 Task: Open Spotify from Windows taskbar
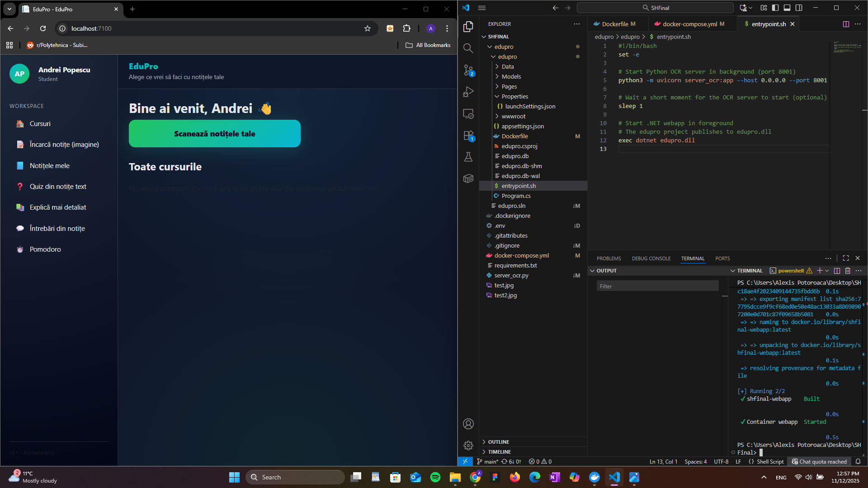[x=435, y=477]
